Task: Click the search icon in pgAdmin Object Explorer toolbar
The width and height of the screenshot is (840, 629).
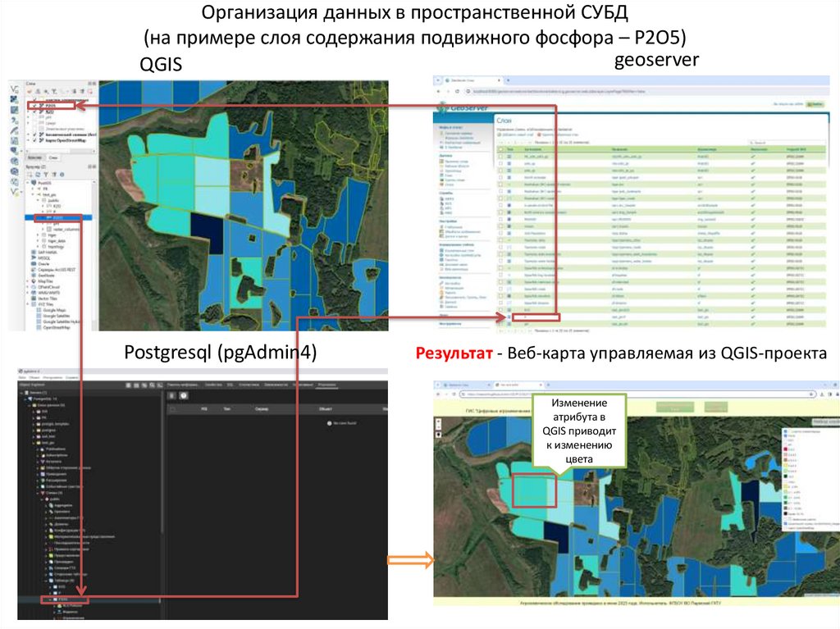Action: pos(152,385)
